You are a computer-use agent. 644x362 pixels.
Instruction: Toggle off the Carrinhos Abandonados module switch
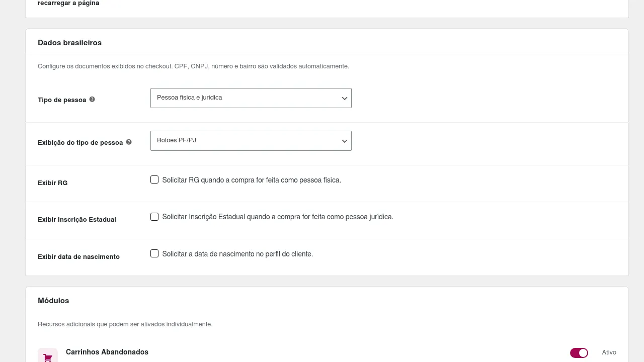pyautogui.click(x=579, y=353)
